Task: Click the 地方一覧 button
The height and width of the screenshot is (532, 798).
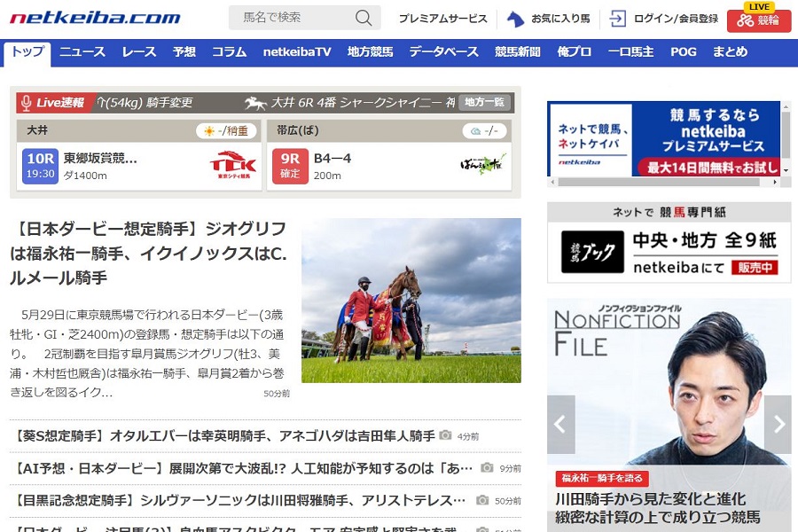Action: [484, 102]
